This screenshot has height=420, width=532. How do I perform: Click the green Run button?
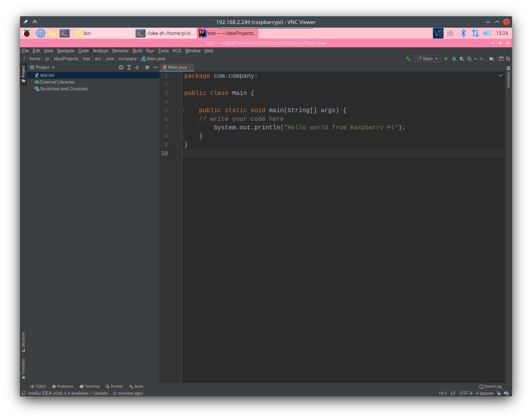(446, 59)
